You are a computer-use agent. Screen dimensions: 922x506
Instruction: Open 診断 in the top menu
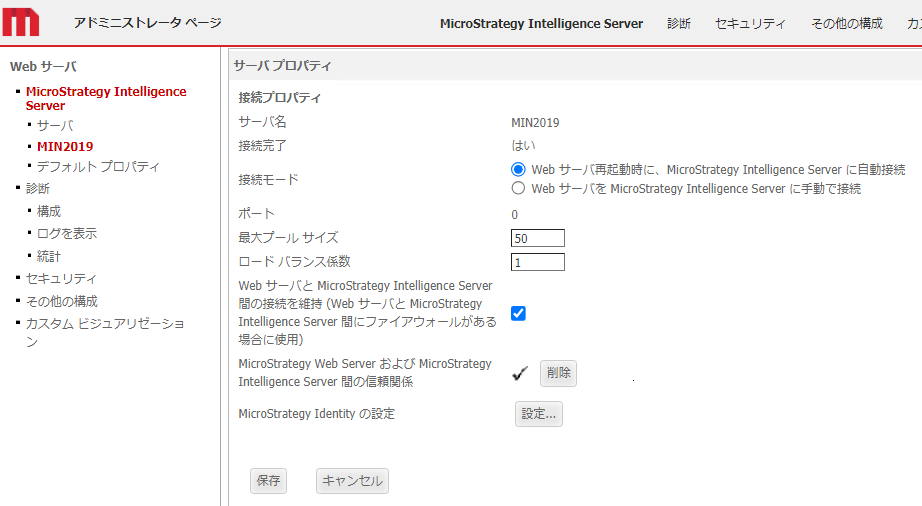tap(679, 24)
